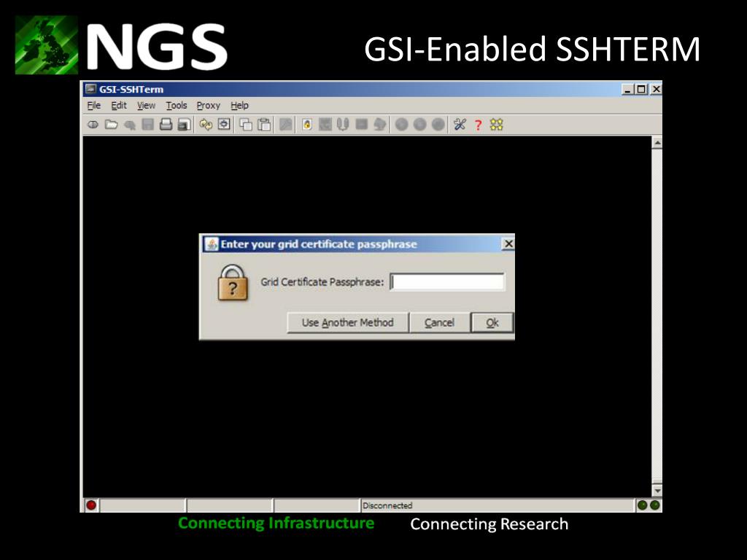Image resolution: width=747 pixels, height=560 pixels.
Task: Toggle full screen mode icon
Action: click(224, 125)
